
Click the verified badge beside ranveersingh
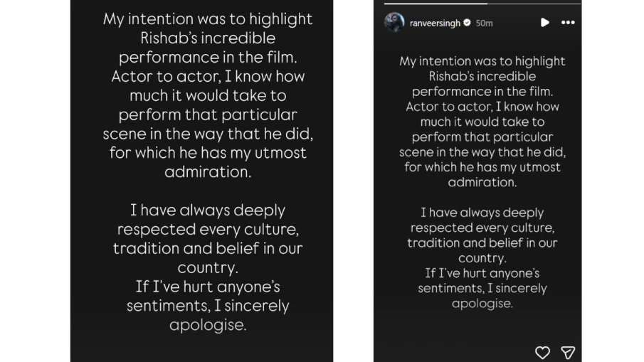point(467,23)
